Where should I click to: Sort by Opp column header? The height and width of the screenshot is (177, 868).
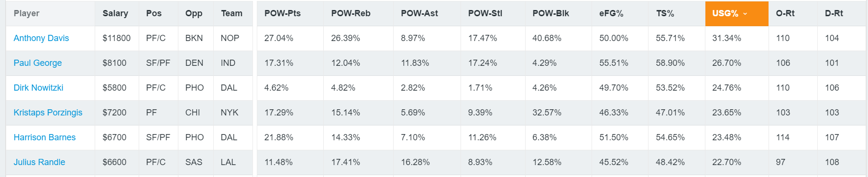click(194, 13)
